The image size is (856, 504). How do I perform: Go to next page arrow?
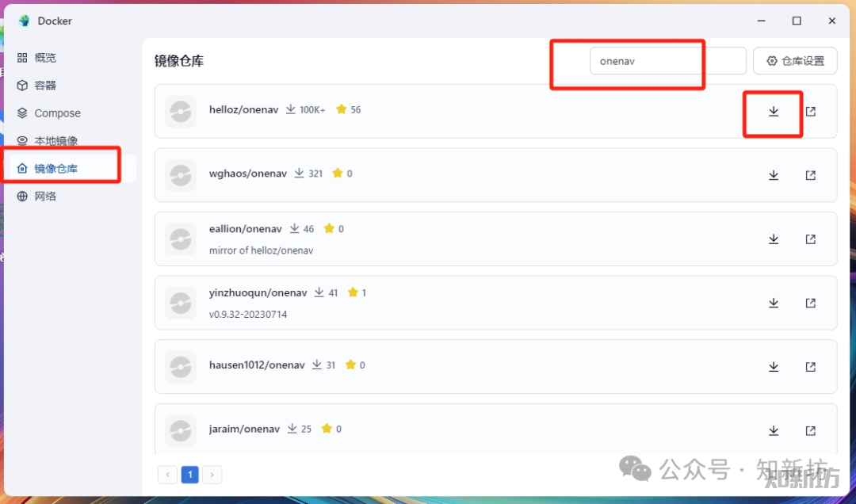(x=212, y=475)
